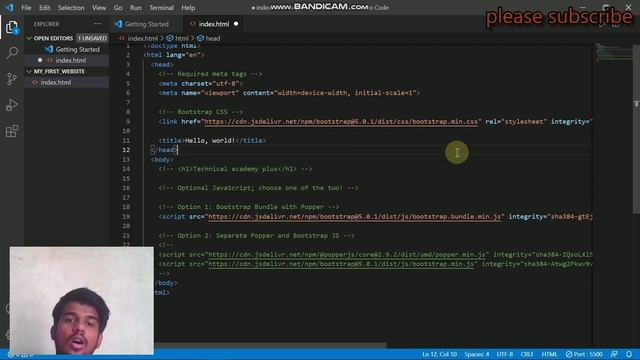This screenshot has width=640, height=360.
Task: Open the File menu
Action: 26,8
